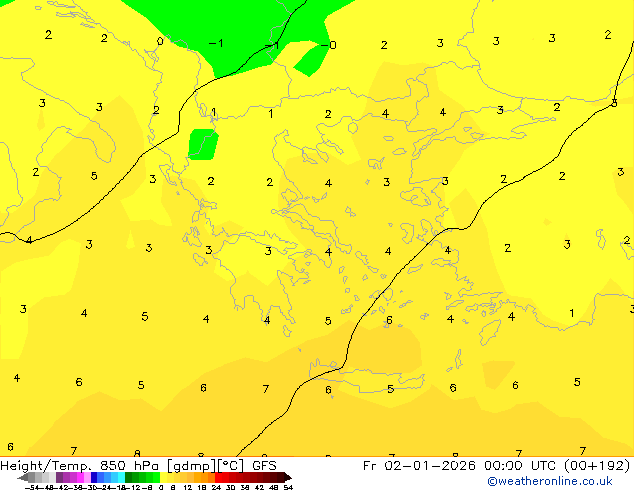Click the '54' label at scale's right end
Image resolution: width=634 pixels, height=490 pixels.
click(x=287, y=487)
